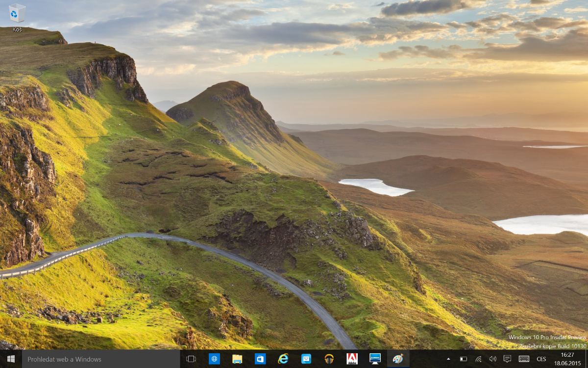The height and width of the screenshot is (368, 588).
Task: Open the orange headphones music app
Action: pos(329,359)
